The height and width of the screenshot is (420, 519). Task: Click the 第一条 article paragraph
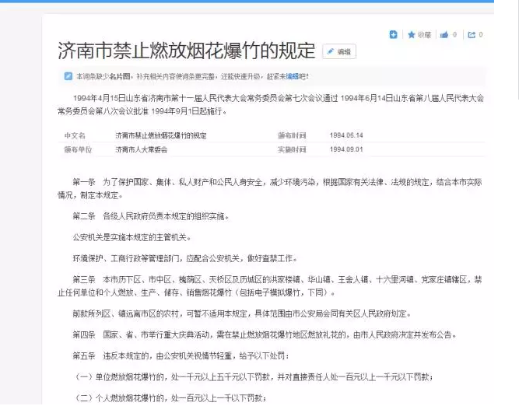coord(272,187)
